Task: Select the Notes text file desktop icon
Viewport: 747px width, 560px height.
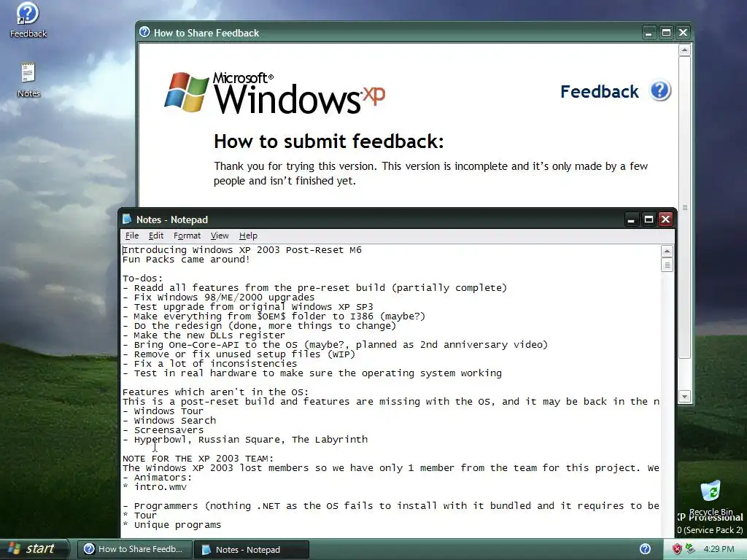Action: 28,80
